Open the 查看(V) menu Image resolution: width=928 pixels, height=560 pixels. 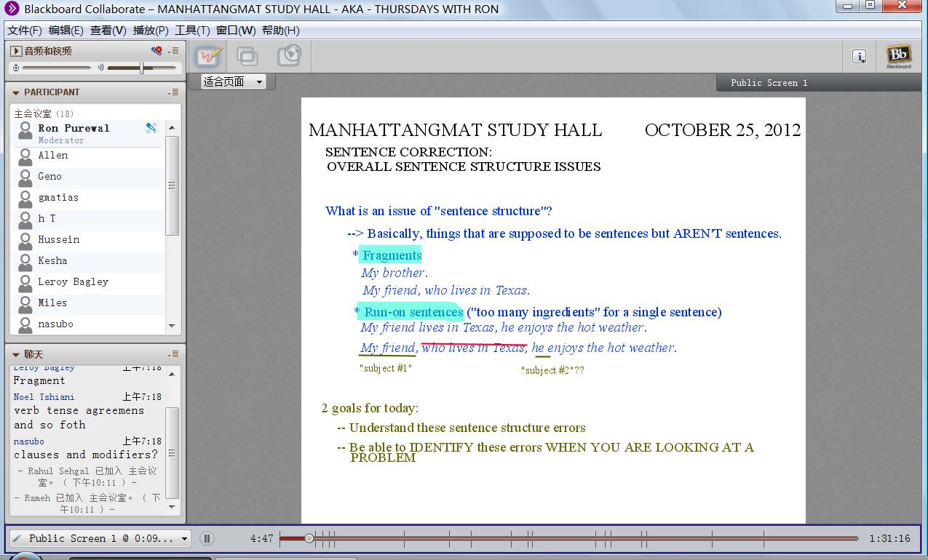coord(108,31)
